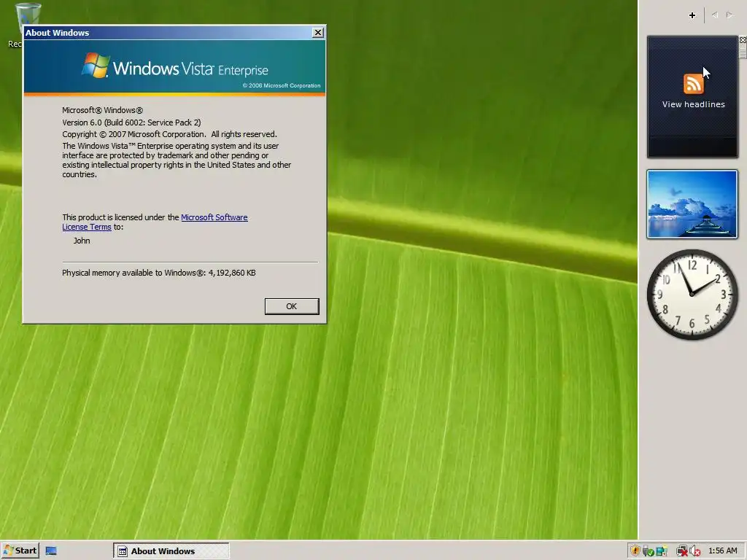Viewport: 747px width, 560px height.
Task: Click the disconnected network tray icon
Action: [682, 551]
